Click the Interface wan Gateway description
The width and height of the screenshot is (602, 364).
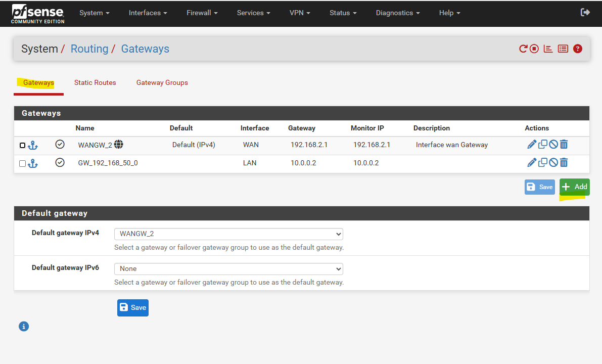tap(452, 145)
